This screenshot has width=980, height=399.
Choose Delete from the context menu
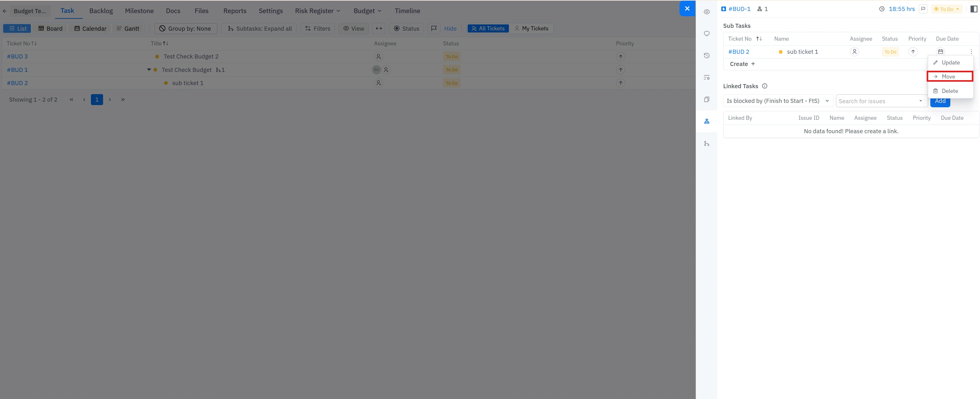950,91
